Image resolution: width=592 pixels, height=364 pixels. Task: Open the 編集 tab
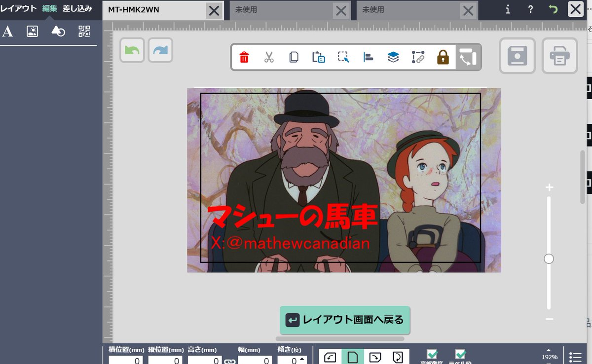coord(49,8)
